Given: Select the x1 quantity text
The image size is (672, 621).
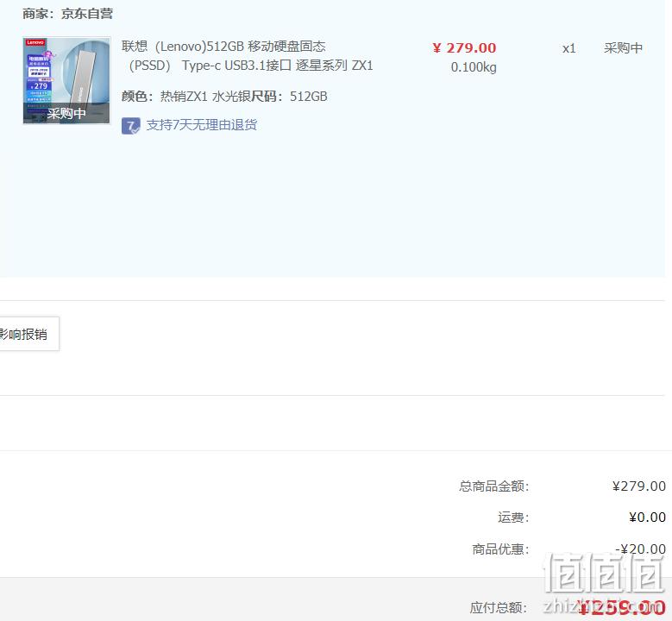Looking at the screenshot, I should (x=568, y=48).
